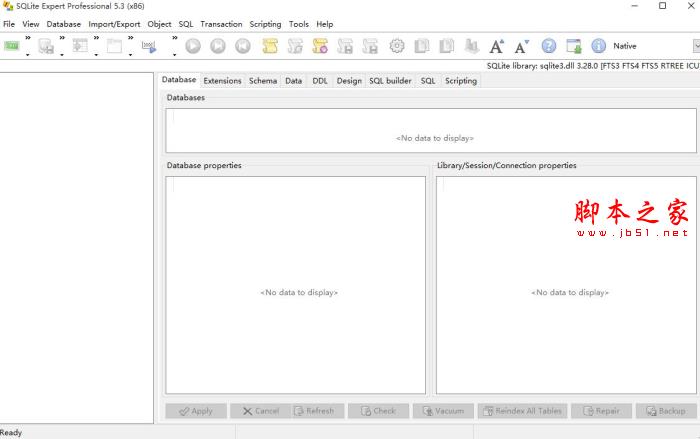The image size is (700, 439).
Task: Click the Apply button
Action: (x=196, y=411)
